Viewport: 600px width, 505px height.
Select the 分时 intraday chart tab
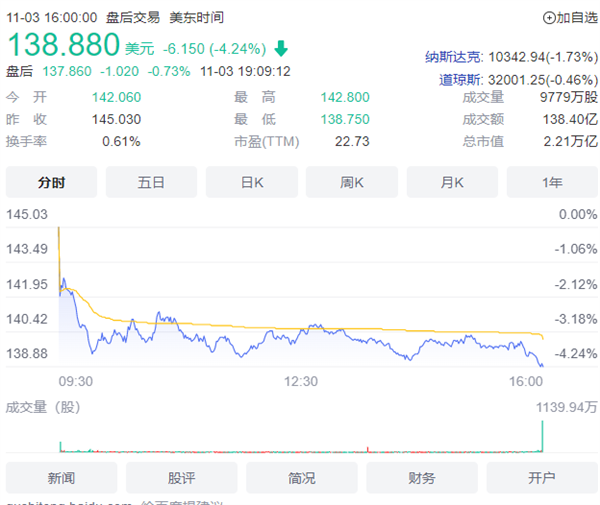(x=51, y=182)
